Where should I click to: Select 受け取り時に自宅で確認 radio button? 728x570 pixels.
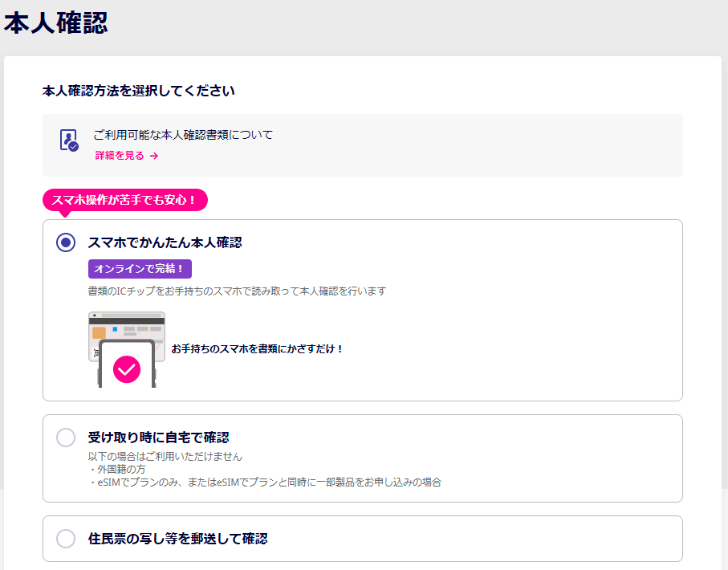click(66, 438)
